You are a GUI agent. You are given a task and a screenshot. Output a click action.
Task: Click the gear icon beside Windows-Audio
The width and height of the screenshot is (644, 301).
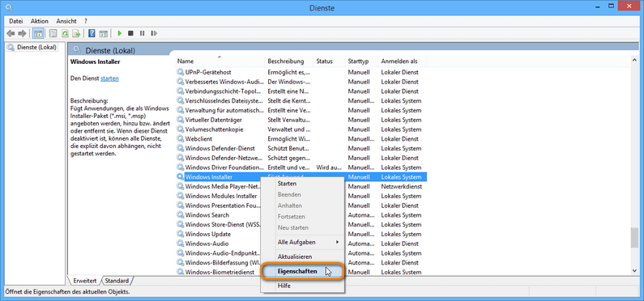tap(181, 244)
